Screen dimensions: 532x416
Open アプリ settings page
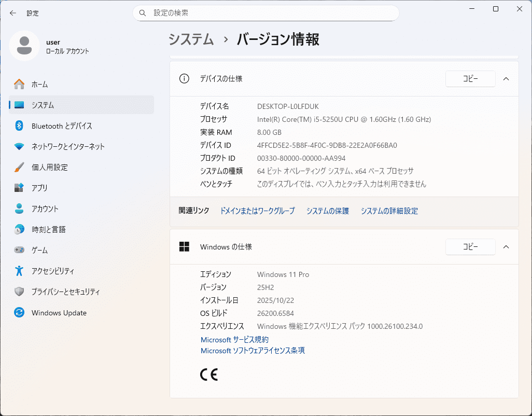coord(81,188)
